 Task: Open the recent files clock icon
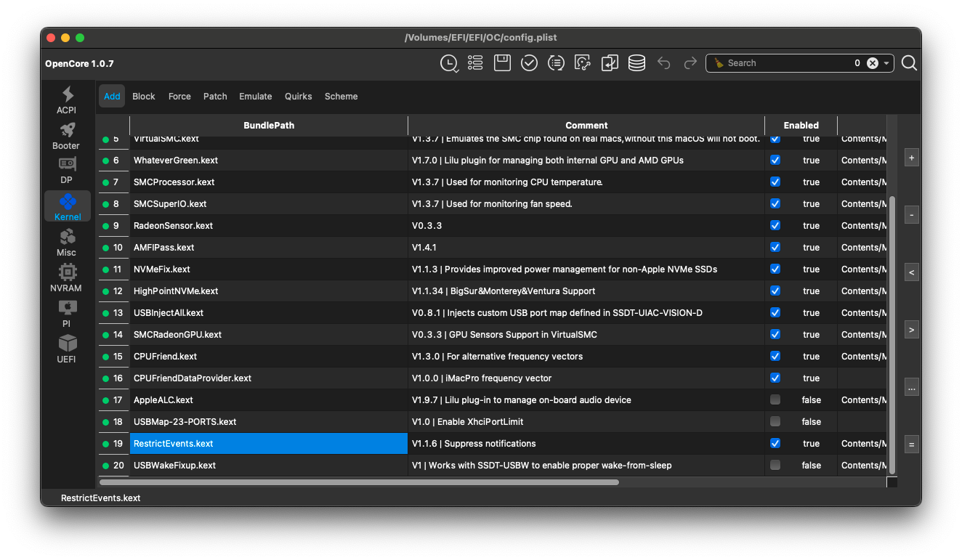(x=449, y=63)
